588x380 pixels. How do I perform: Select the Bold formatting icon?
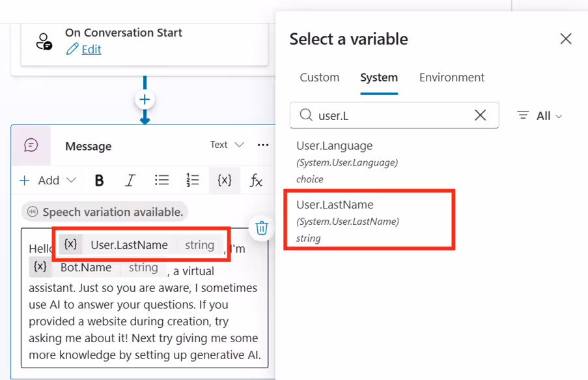click(99, 180)
